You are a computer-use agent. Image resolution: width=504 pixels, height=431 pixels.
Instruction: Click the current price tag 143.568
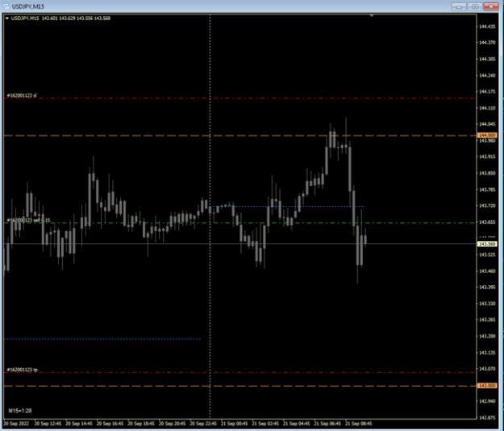pyautogui.click(x=487, y=244)
